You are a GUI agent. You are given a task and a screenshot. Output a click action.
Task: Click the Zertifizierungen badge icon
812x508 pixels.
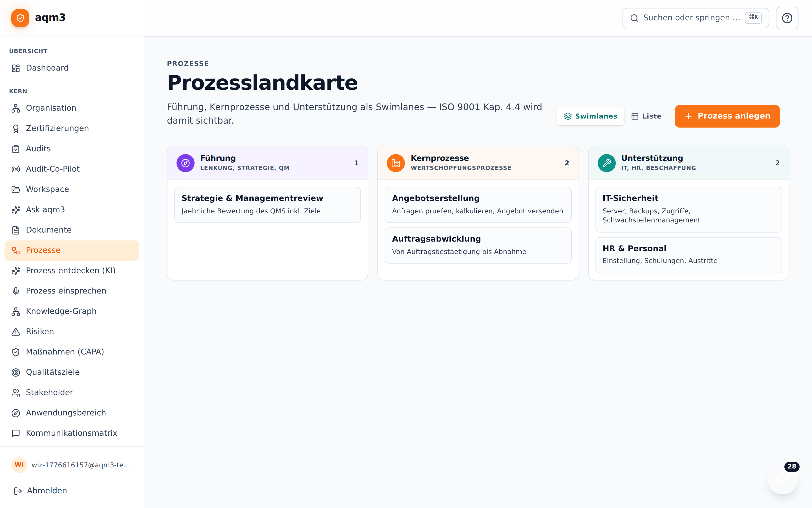(x=16, y=129)
